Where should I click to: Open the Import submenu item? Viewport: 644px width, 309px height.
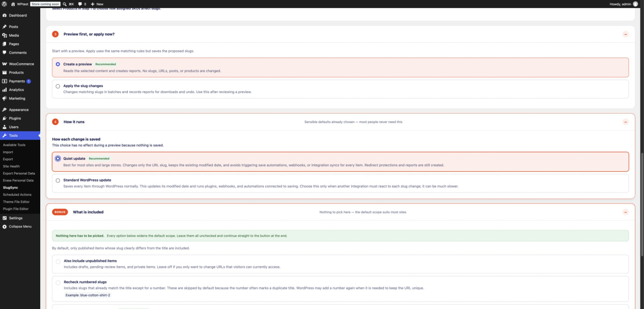tap(8, 152)
